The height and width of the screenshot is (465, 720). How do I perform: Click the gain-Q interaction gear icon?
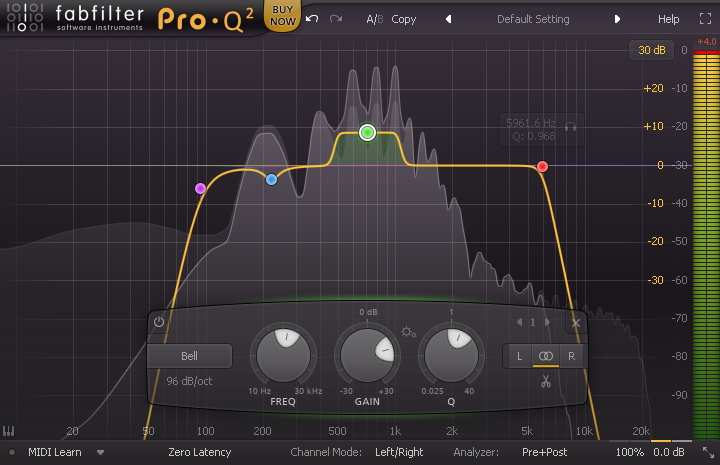click(408, 331)
